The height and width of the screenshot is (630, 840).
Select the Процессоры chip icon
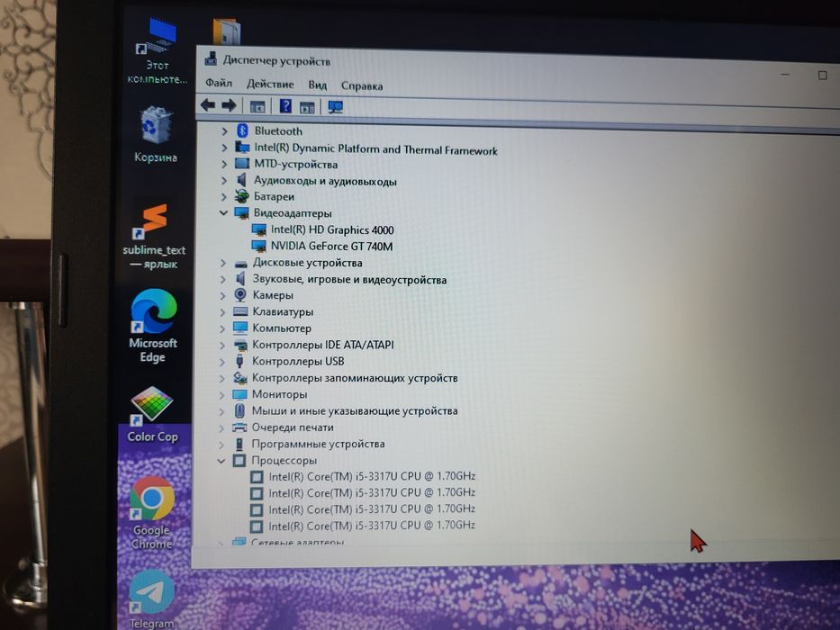pos(239,460)
